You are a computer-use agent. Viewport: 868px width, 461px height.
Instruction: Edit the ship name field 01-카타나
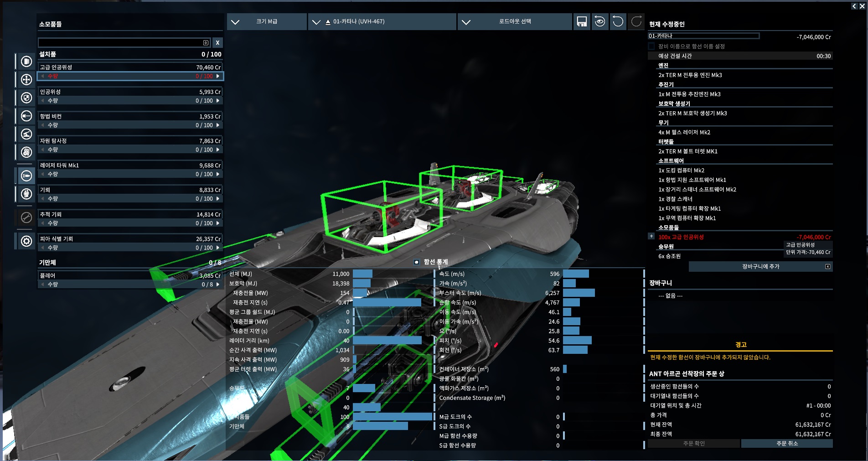[x=703, y=36]
